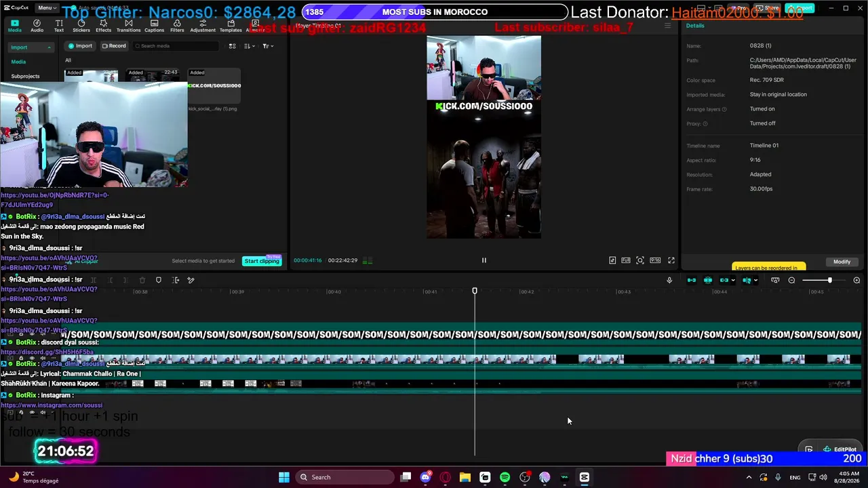Show hidden system tray icons
The image size is (868, 488).
[749, 477]
